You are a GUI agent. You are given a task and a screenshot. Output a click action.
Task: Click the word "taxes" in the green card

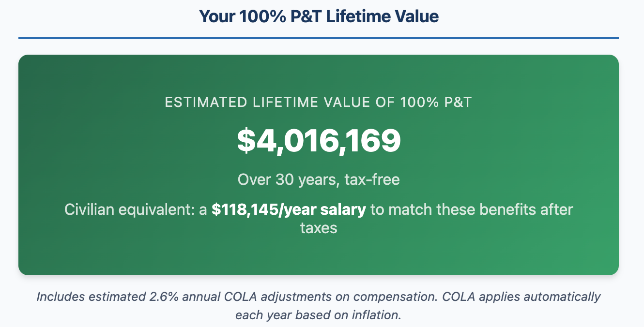[x=319, y=228]
